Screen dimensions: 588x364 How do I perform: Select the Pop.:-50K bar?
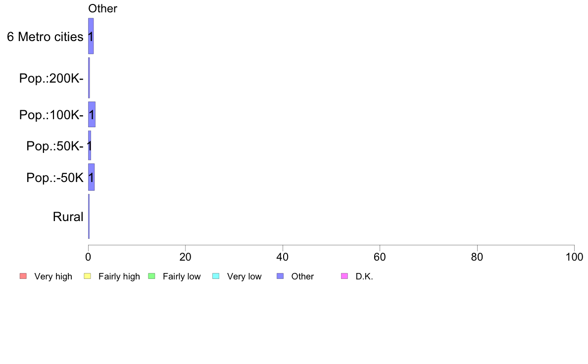[92, 177]
